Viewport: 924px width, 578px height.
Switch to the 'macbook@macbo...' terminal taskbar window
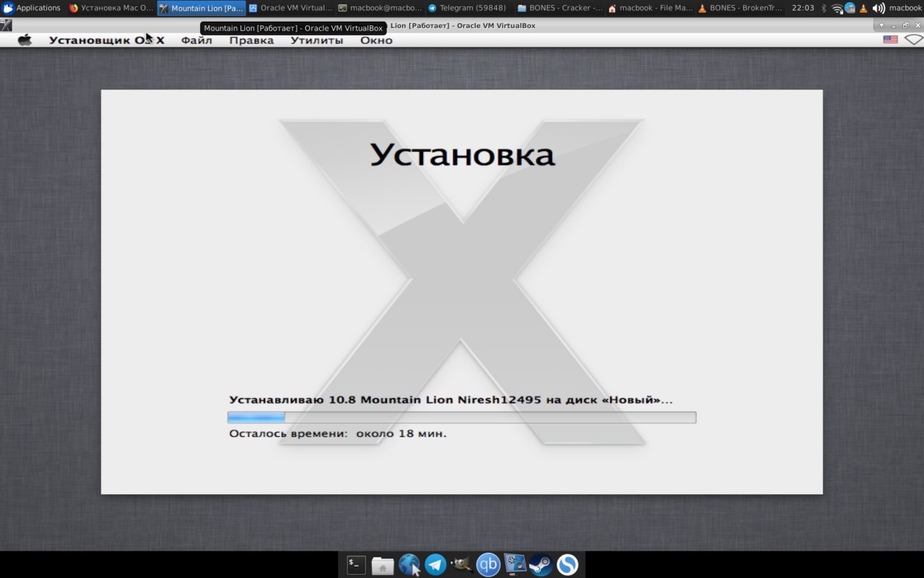(x=380, y=8)
